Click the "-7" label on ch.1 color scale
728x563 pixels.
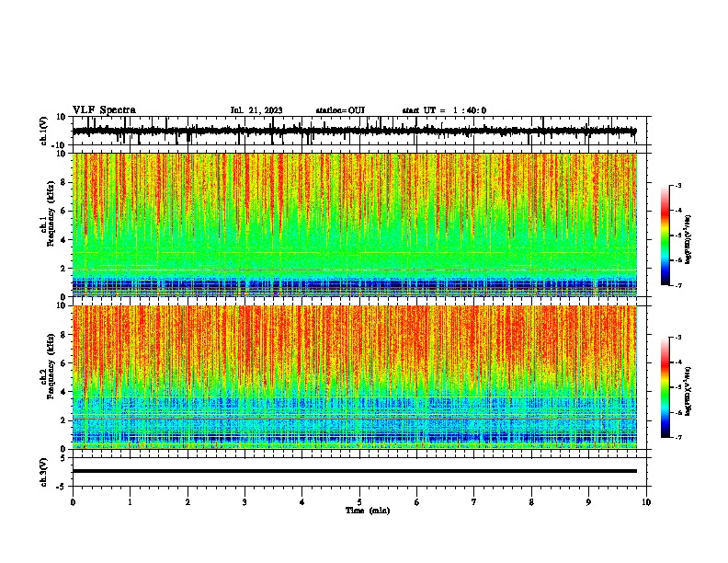(x=677, y=285)
